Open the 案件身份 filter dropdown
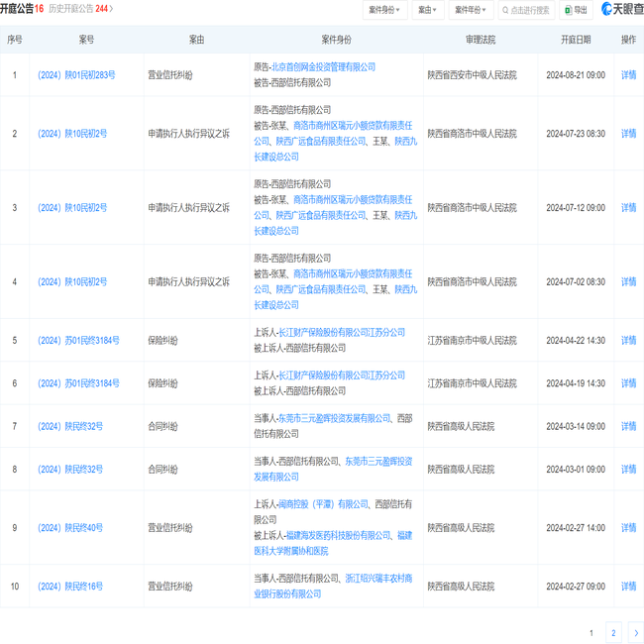The height and width of the screenshot is (644, 644). click(x=384, y=10)
